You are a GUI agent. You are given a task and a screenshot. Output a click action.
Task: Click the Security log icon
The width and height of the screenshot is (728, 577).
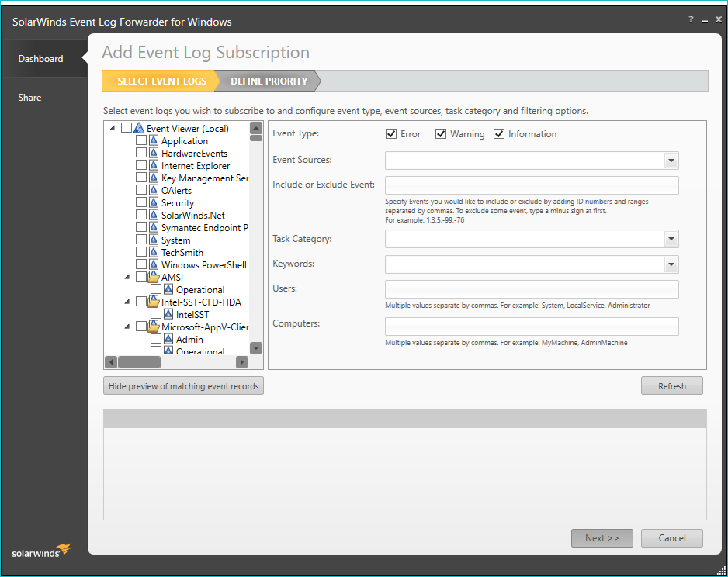[154, 203]
